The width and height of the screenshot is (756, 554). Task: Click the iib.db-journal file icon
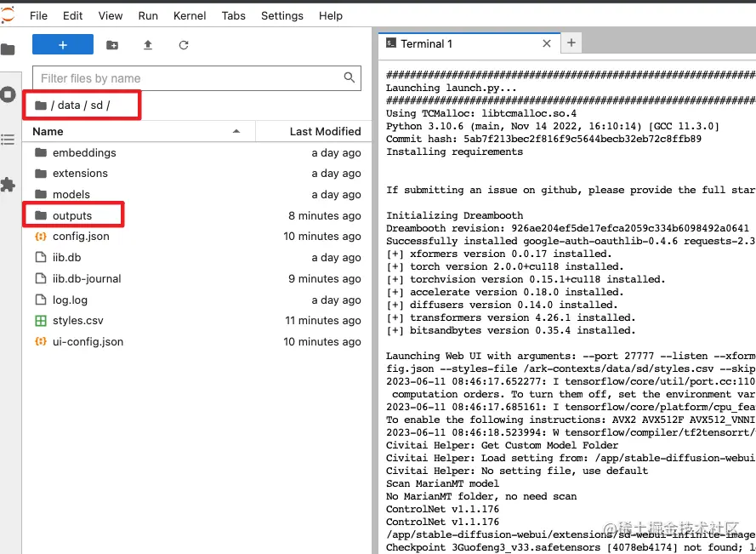[41, 278]
